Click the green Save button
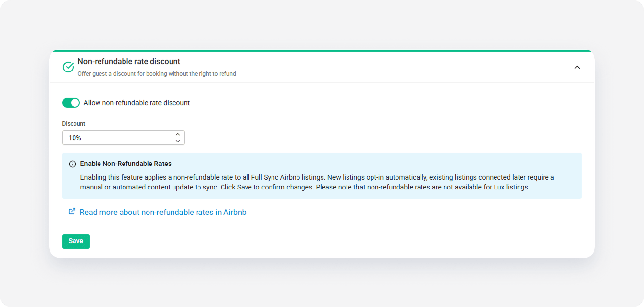Image resolution: width=644 pixels, height=307 pixels. [x=76, y=241]
